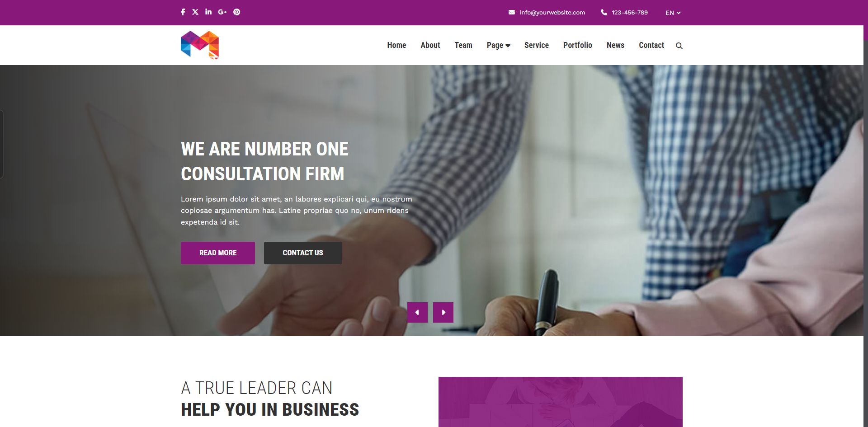Advance to next slide with right arrow

pos(443,312)
